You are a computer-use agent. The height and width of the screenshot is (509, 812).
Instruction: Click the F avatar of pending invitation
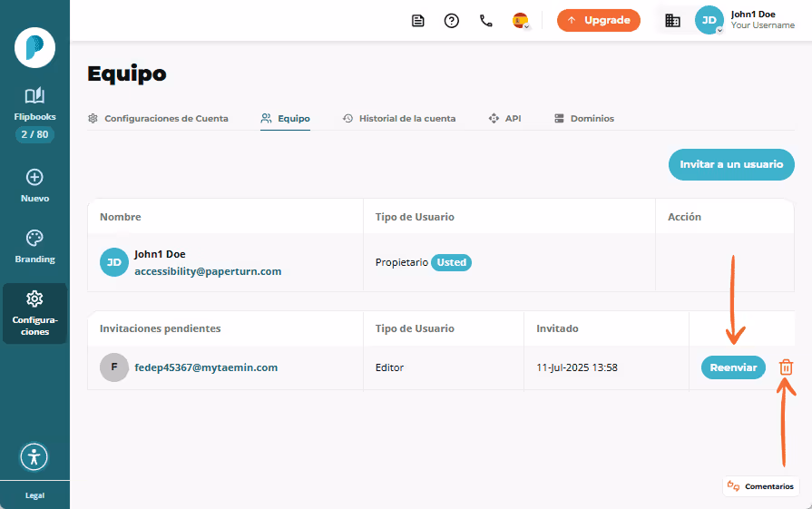tap(114, 367)
